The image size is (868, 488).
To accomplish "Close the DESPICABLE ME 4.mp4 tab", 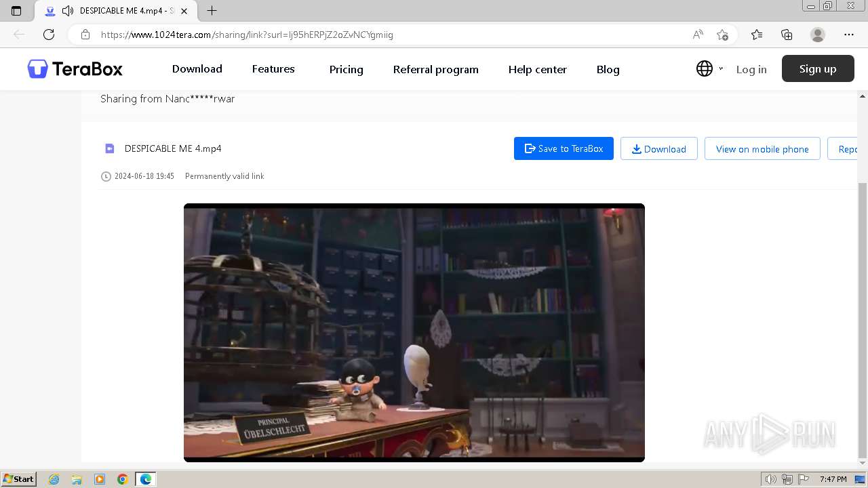I will tap(184, 11).
